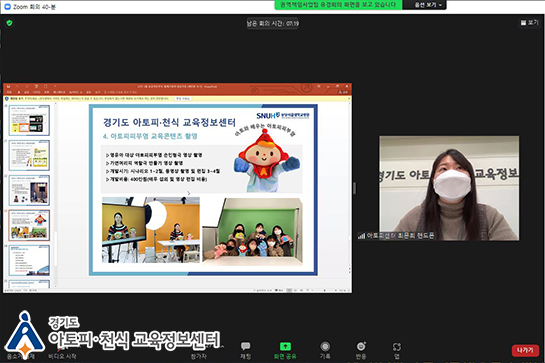Image resolution: width=545 pixels, height=363 pixels.
Task: Click the green-screen group photo
Action: coord(252,231)
